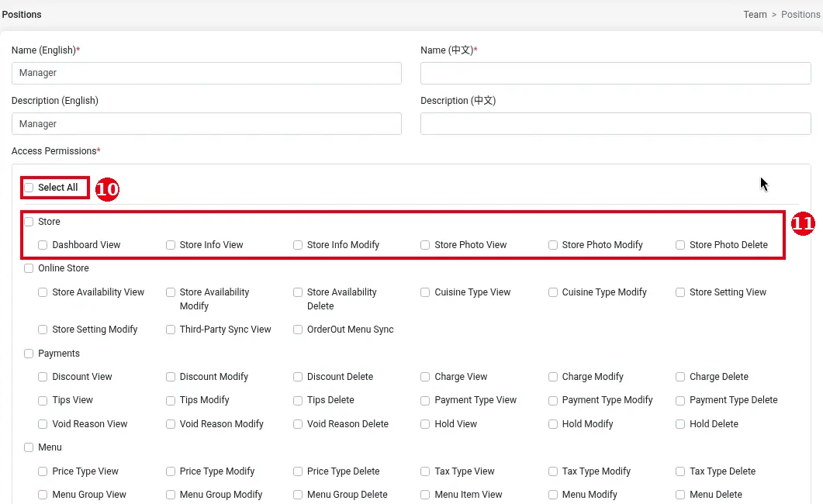Viewport: 823px width, 504px height.
Task: Enable Void Reason View permission
Action: (x=43, y=424)
